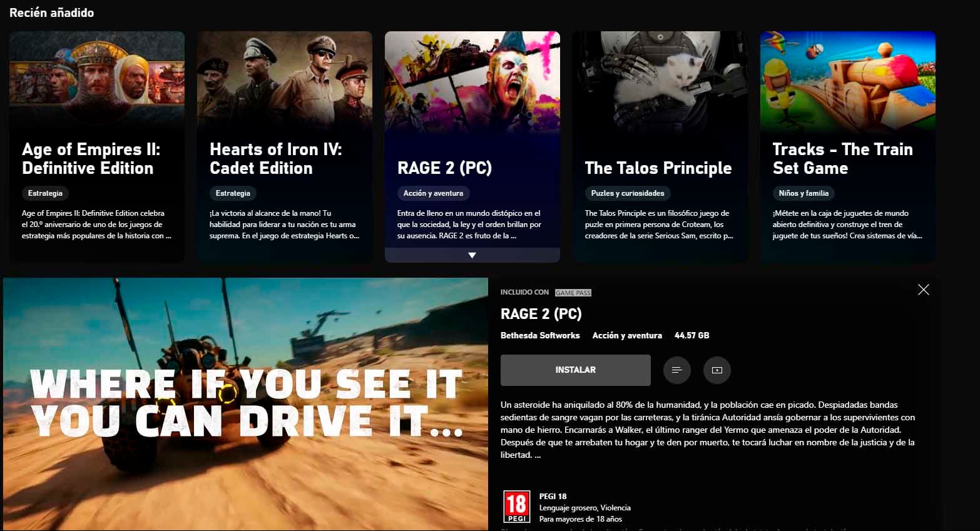
Task: Click the 44.57 GB size label
Action: [x=692, y=336]
